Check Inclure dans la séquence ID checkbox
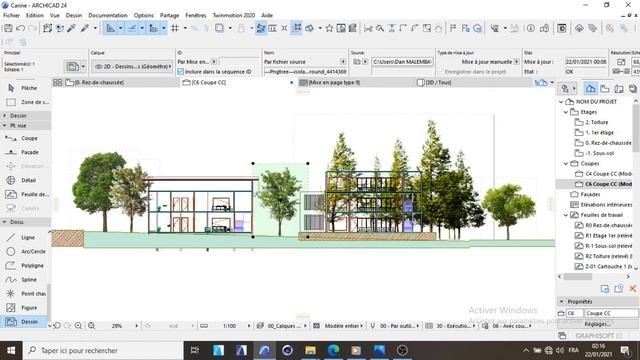This screenshot has height=360, width=640. pos(180,71)
